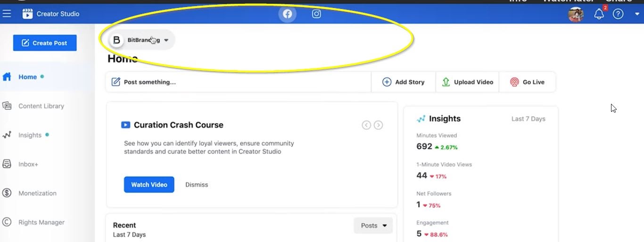Switch to the Instagram platform icon
The height and width of the screenshot is (242, 644).
click(x=317, y=14)
